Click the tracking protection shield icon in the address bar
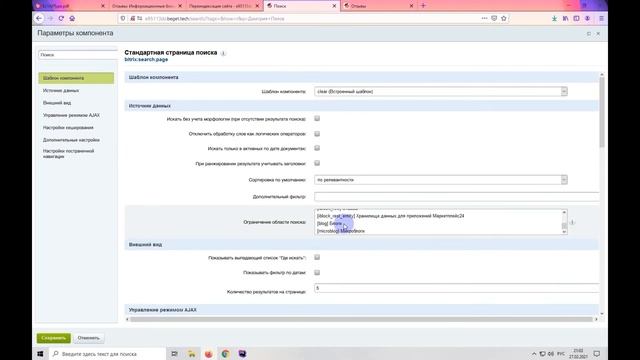Screen dimensions: 640x360 pos(123,18)
